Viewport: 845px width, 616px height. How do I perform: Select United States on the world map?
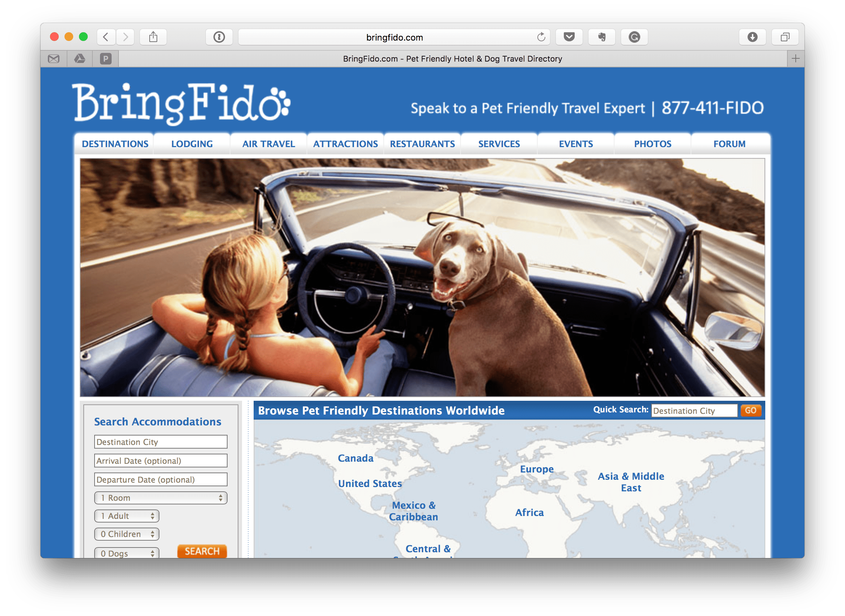coord(370,484)
